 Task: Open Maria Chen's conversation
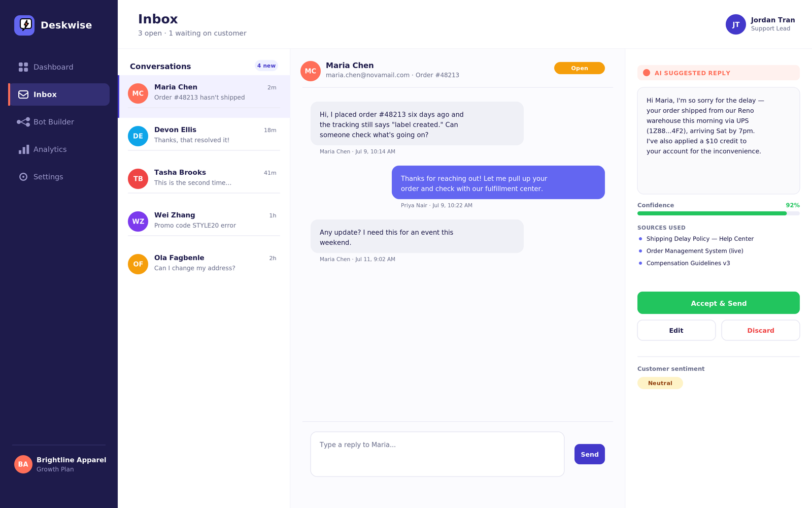point(204,97)
